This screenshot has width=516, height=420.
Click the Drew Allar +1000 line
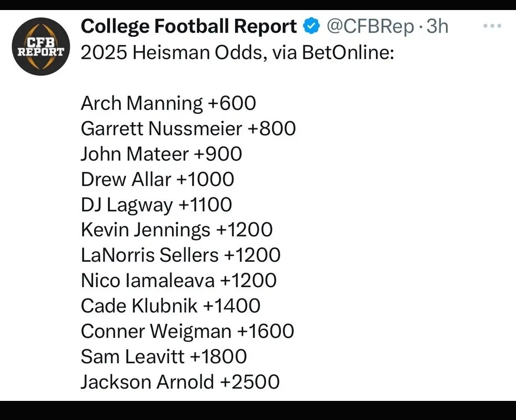(157, 179)
